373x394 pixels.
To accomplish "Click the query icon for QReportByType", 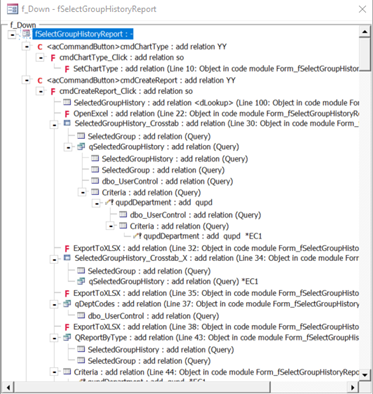I will pyautogui.click(x=67, y=337).
